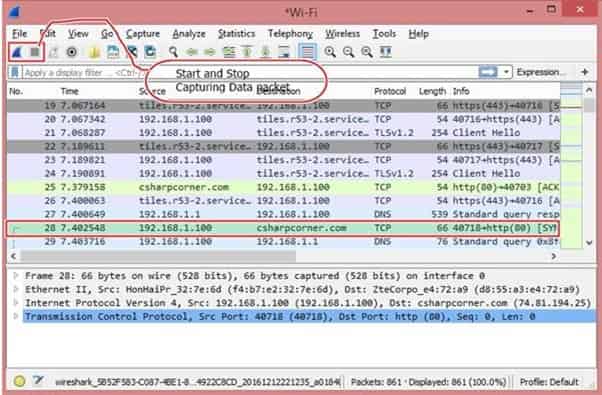Sort by the Length column header
Viewport: 602px width, 395px height.
432,91
